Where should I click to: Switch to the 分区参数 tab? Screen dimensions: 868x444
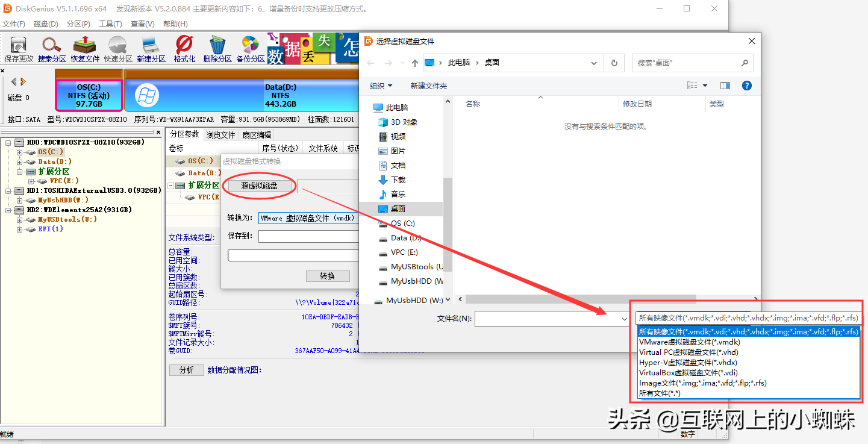[x=184, y=134]
